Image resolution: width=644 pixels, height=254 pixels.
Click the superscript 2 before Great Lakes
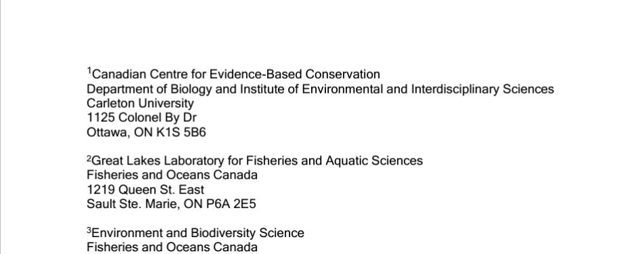(x=89, y=158)
